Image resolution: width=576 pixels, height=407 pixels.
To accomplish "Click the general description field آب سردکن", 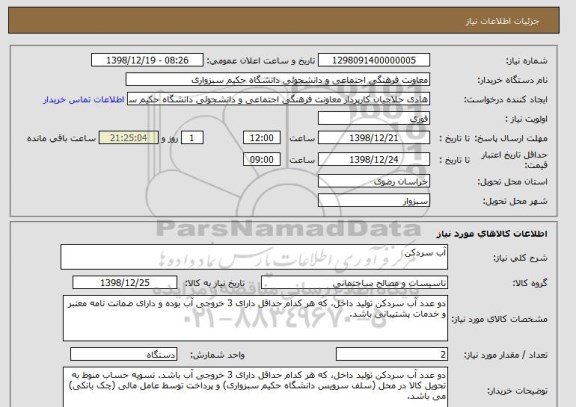I will (254, 257).
